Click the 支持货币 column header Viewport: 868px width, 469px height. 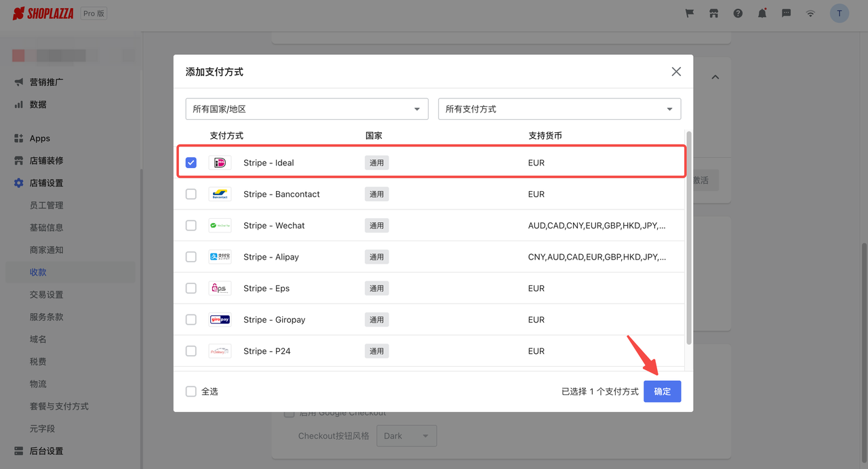click(x=545, y=136)
